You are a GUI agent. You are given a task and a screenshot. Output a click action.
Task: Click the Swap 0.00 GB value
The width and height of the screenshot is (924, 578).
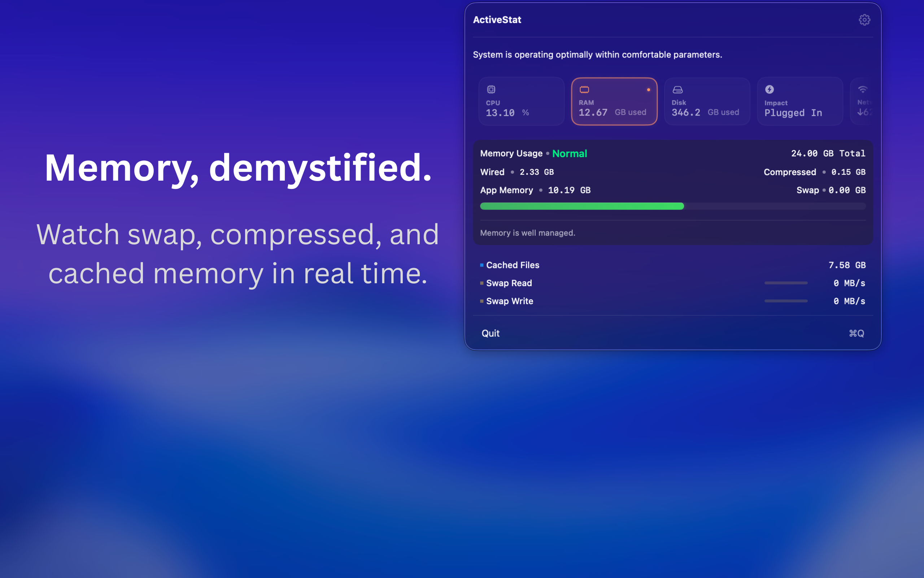pos(846,190)
